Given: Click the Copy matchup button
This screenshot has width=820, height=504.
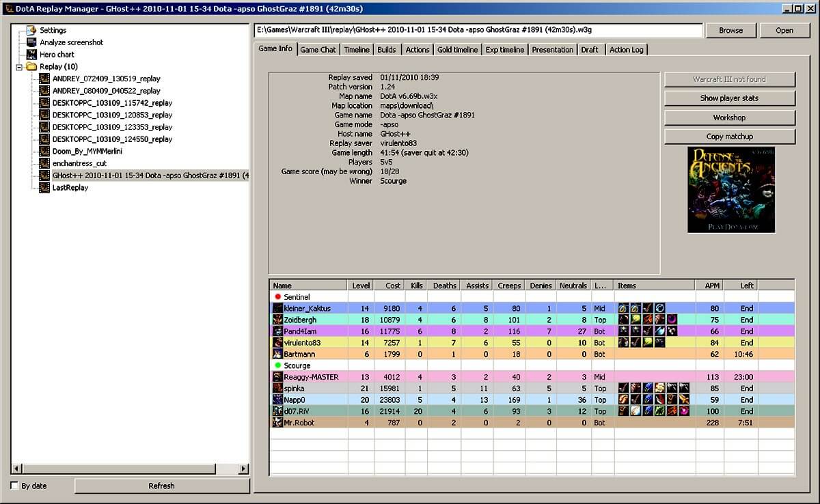Looking at the screenshot, I should (x=729, y=137).
